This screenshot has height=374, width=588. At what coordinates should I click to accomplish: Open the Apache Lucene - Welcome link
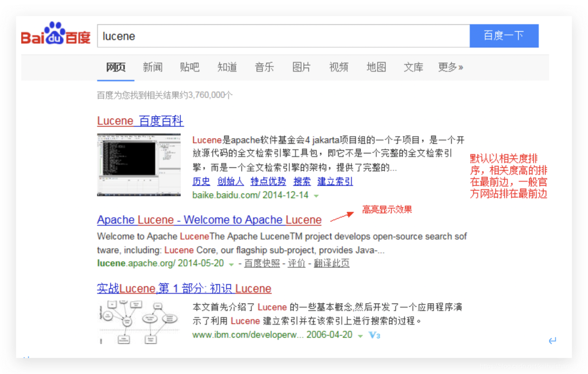tap(209, 220)
